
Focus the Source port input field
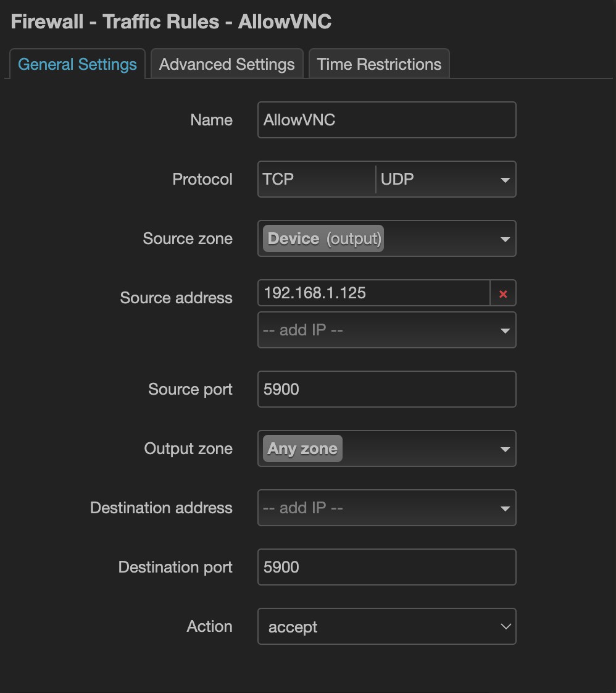(x=386, y=390)
